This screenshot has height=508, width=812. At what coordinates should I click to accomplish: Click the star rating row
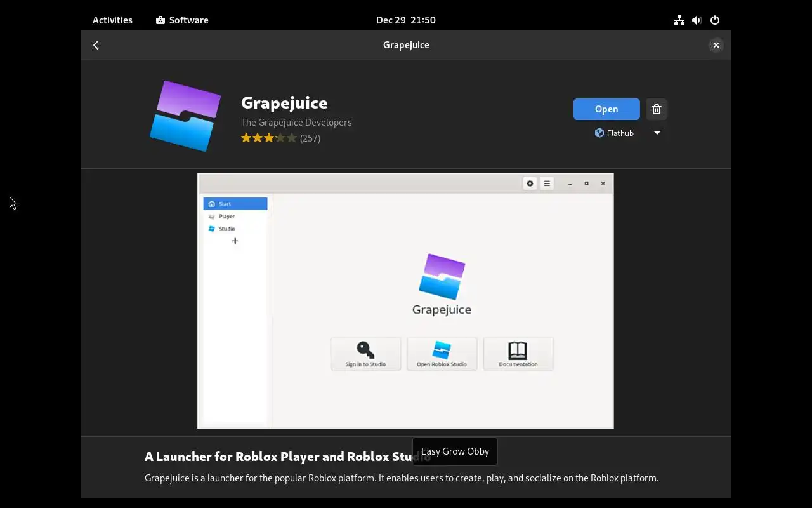coord(269,138)
